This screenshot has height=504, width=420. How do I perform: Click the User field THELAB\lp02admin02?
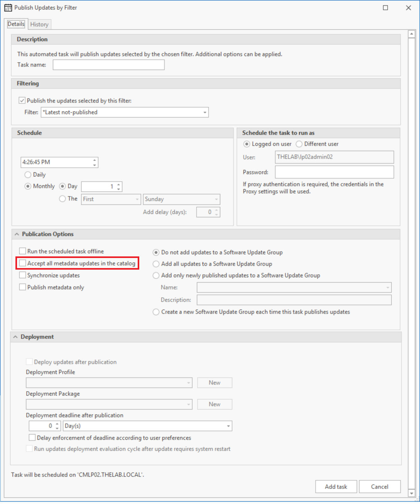click(334, 157)
